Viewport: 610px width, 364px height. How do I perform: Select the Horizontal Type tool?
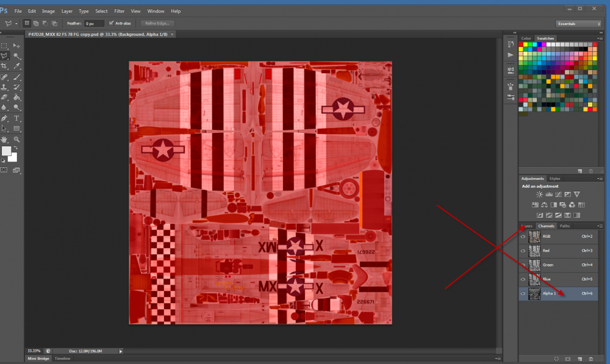tap(17, 118)
